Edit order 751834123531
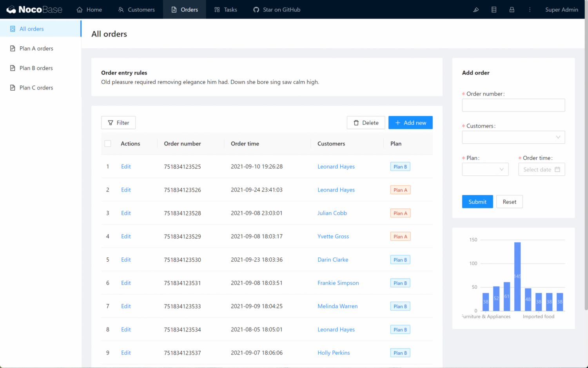Image resolution: width=588 pixels, height=368 pixels. [126, 283]
